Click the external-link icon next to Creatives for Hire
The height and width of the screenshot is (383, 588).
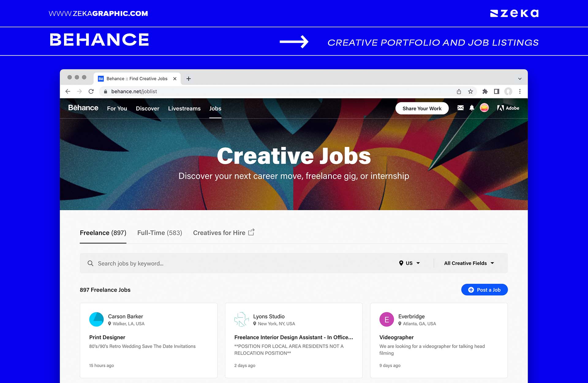pyautogui.click(x=251, y=232)
